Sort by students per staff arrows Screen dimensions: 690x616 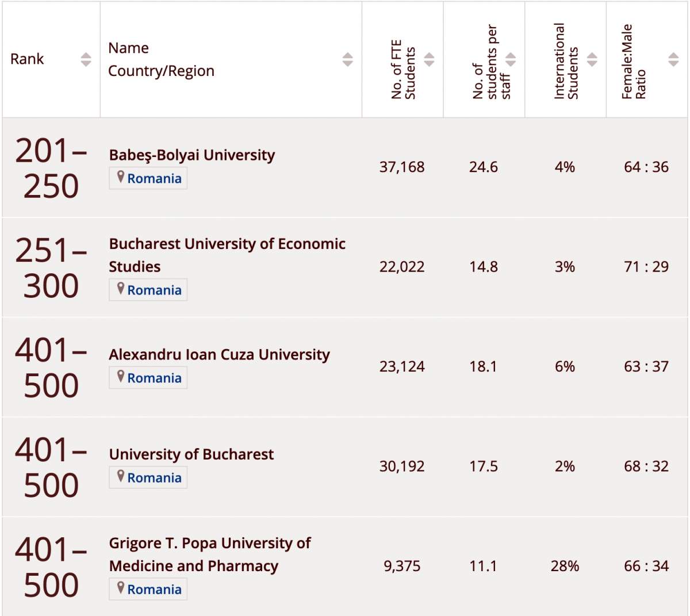click(x=511, y=59)
